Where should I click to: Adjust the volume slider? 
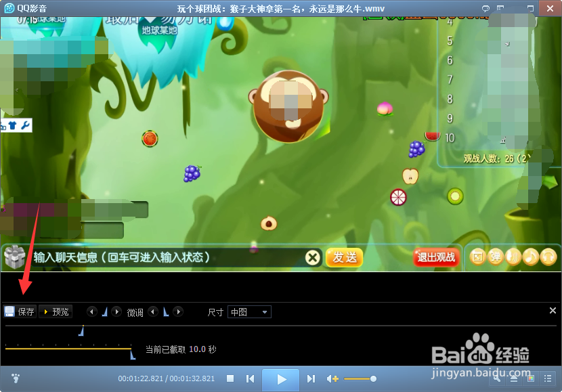360,378
